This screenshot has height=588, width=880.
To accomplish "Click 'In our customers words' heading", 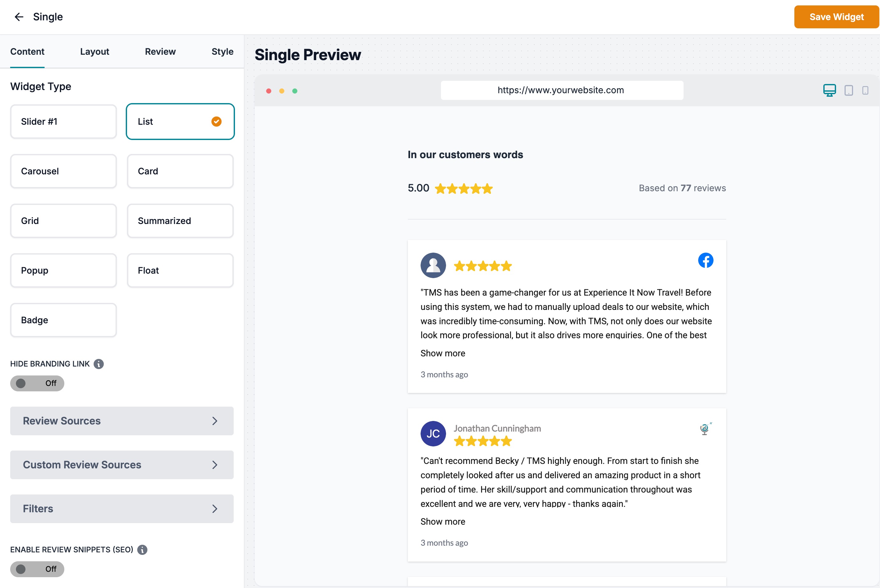I will tap(465, 155).
